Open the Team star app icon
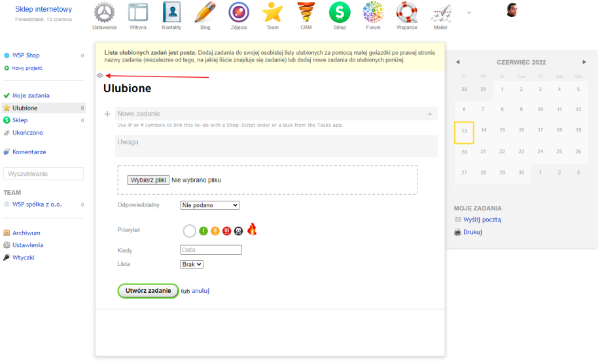602x364 pixels. [x=272, y=13]
